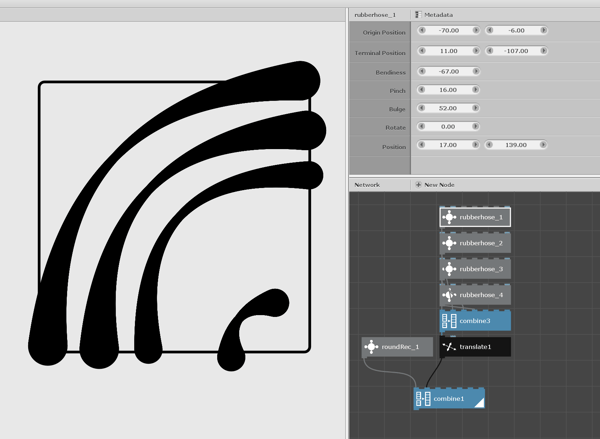Click the Position Y field 139.00
The height and width of the screenshot is (439, 600).
(x=516, y=145)
